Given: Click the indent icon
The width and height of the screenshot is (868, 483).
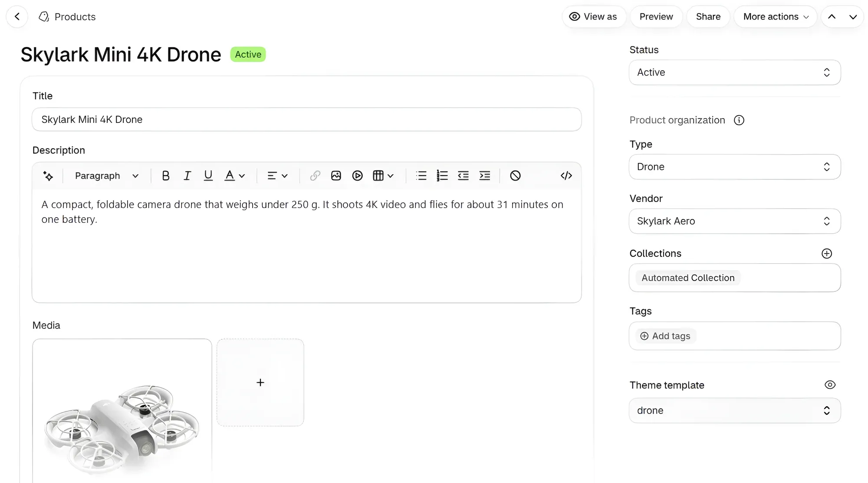Looking at the screenshot, I should point(485,176).
